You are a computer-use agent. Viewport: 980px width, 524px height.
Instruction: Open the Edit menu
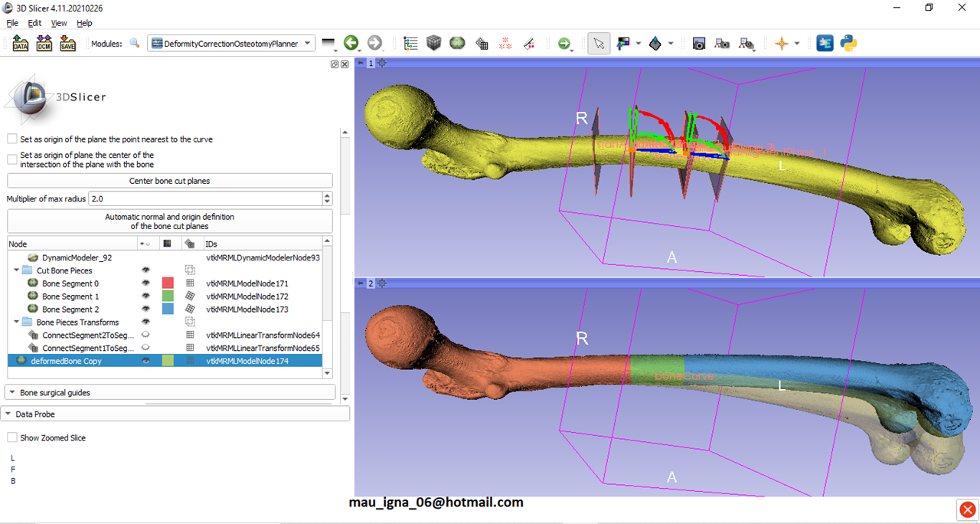[x=34, y=23]
